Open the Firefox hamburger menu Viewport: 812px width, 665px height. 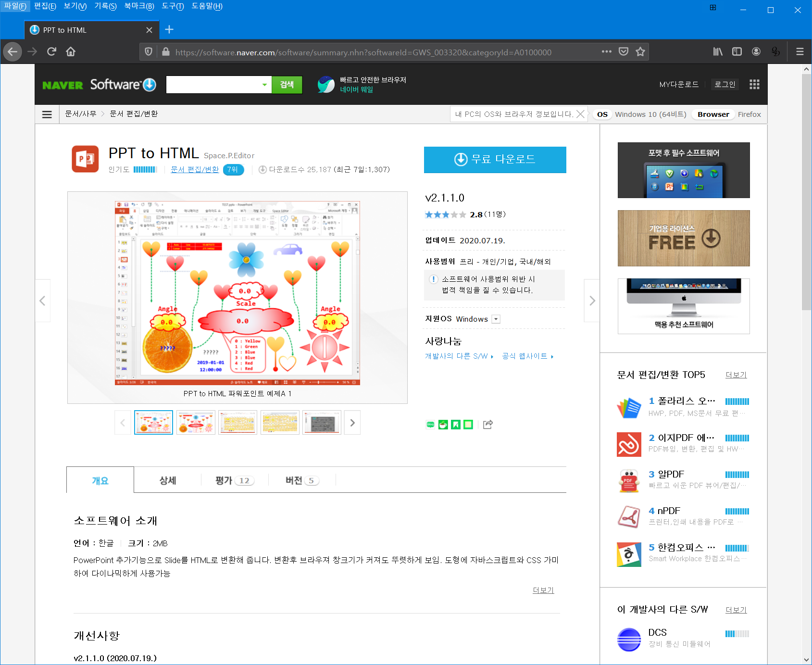pos(800,51)
